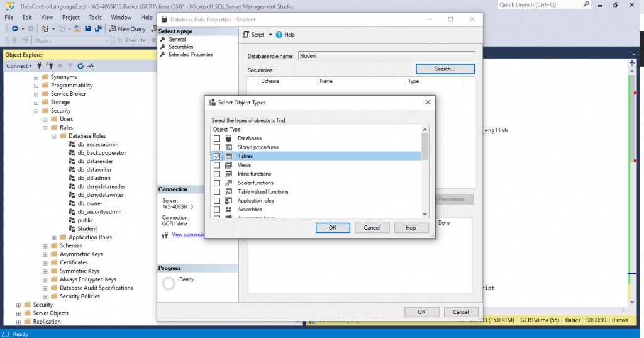Click the Quick Launch search magnifier icon

click(x=586, y=4)
